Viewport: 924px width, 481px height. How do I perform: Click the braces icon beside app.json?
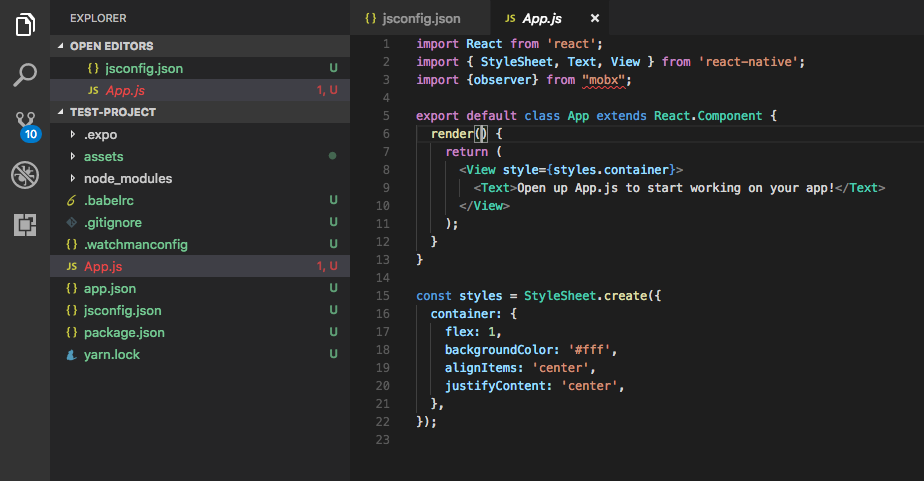71,288
